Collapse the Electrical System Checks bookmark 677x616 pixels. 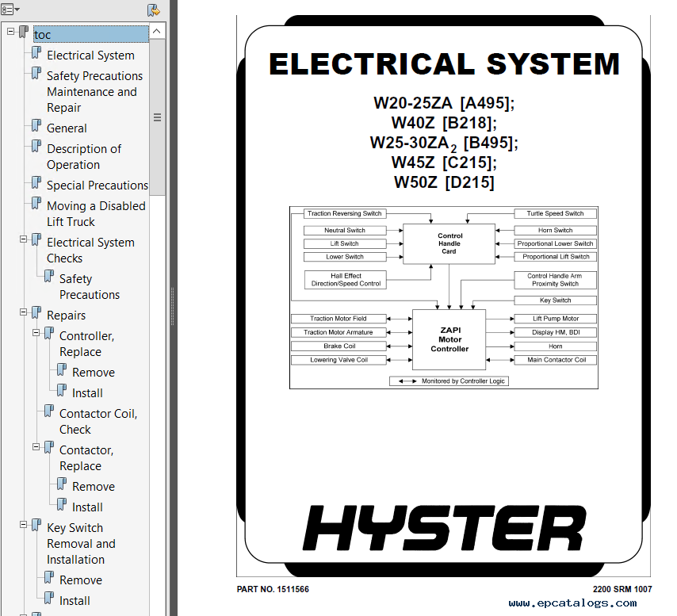(x=23, y=239)
